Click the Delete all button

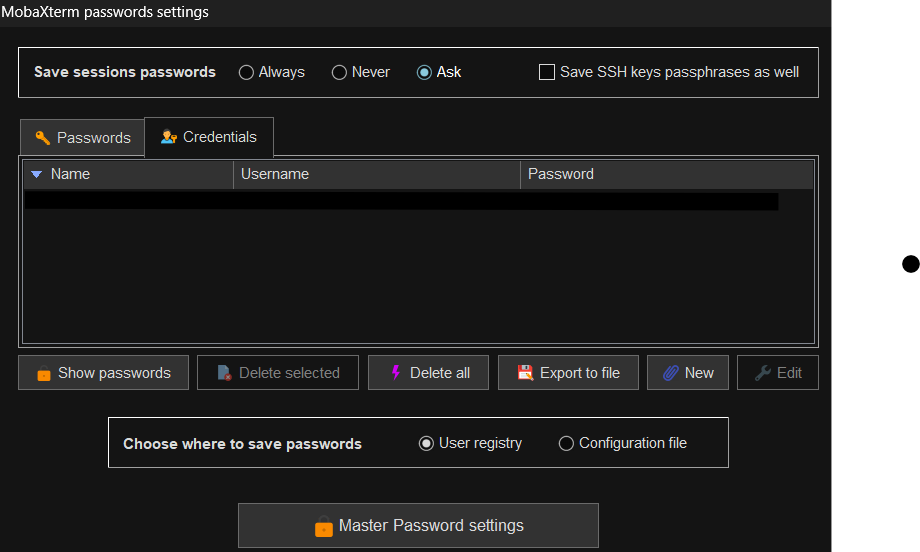pos(428,372)
